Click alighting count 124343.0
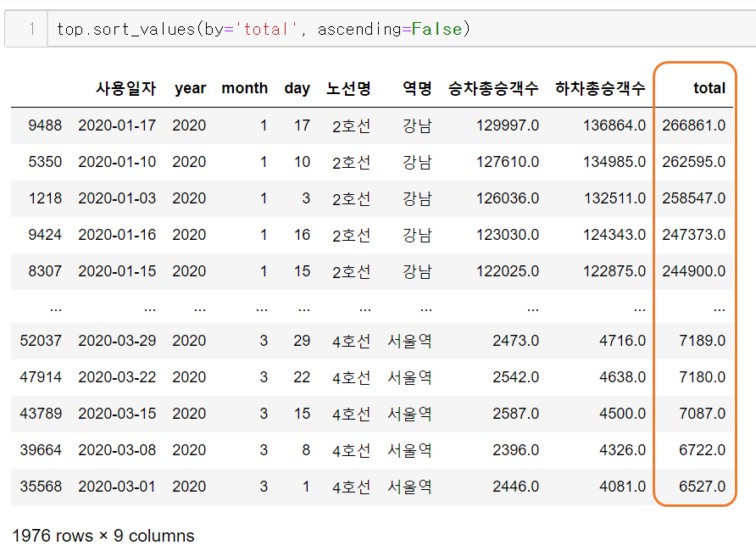The width and height of the screenshot is (756, 551). 614,235
